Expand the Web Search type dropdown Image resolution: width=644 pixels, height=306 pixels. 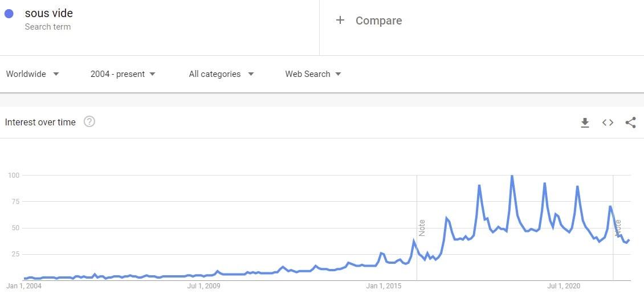click(313, 74)
